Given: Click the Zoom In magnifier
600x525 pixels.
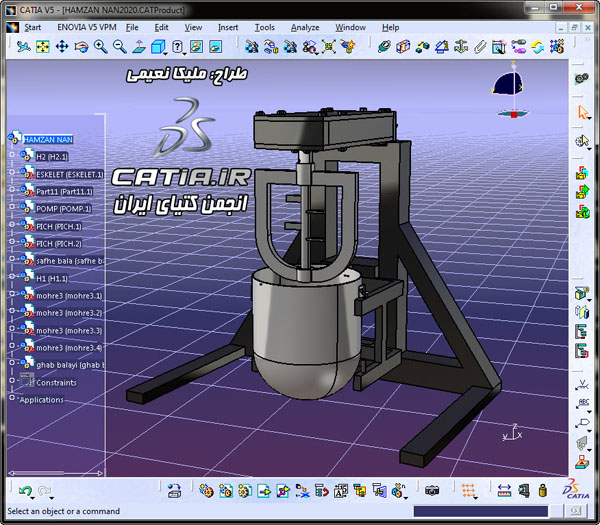Looking at the screenshot, I should click(x=101, y=47).
